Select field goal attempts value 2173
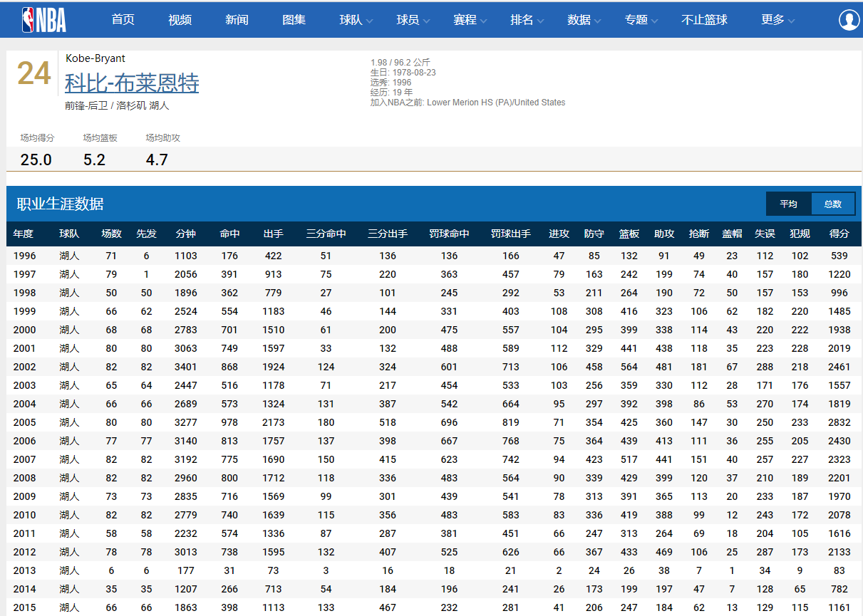The image size is (863, 616). point(273,422)
